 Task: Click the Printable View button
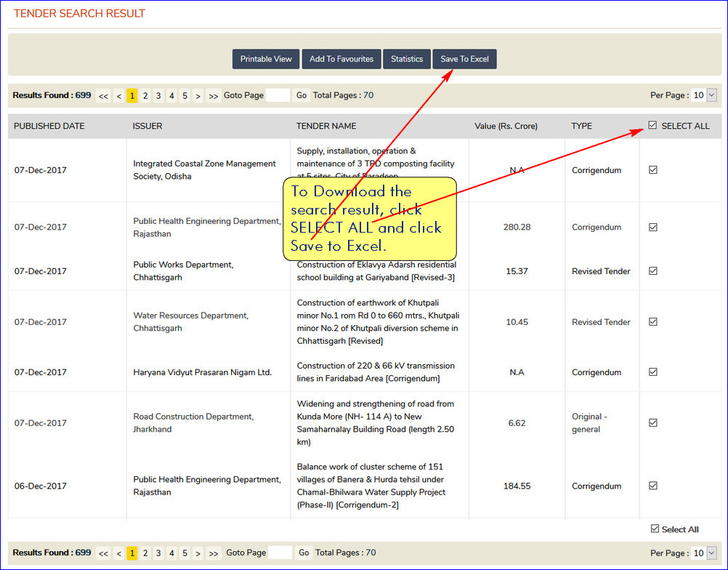(x=266, y=59)
